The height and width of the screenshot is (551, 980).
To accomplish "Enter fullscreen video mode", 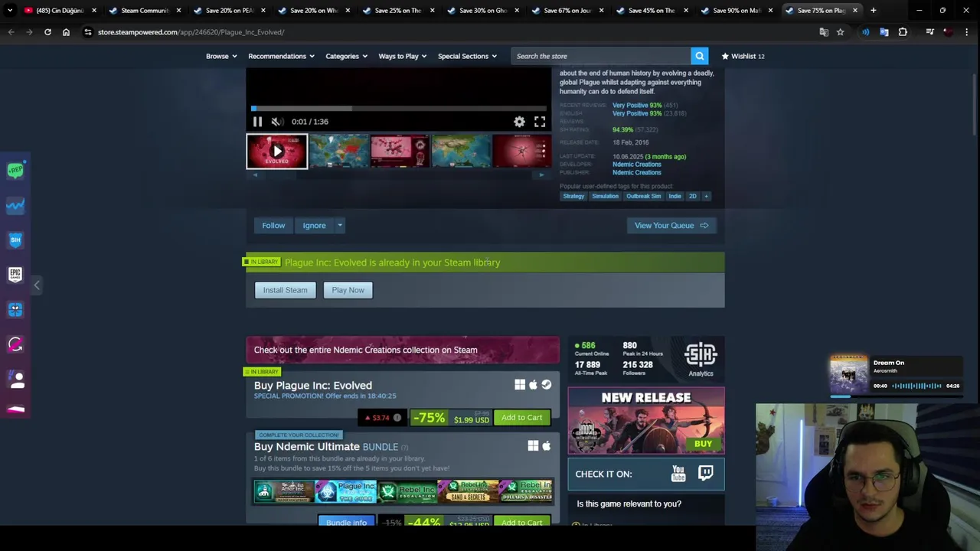I will 540,122.
